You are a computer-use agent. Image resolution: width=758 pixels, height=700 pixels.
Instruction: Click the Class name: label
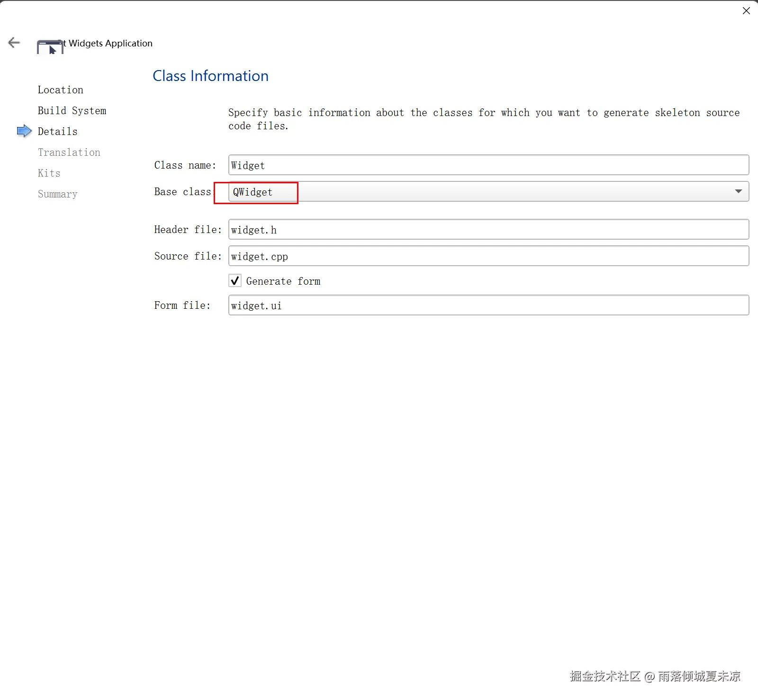tap(185, 165)
